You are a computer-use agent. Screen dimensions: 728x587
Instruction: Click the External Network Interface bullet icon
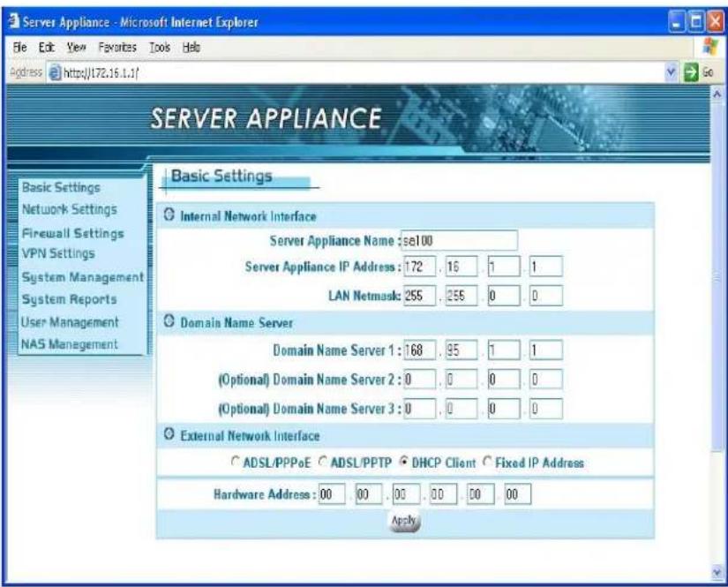[169, 434]
